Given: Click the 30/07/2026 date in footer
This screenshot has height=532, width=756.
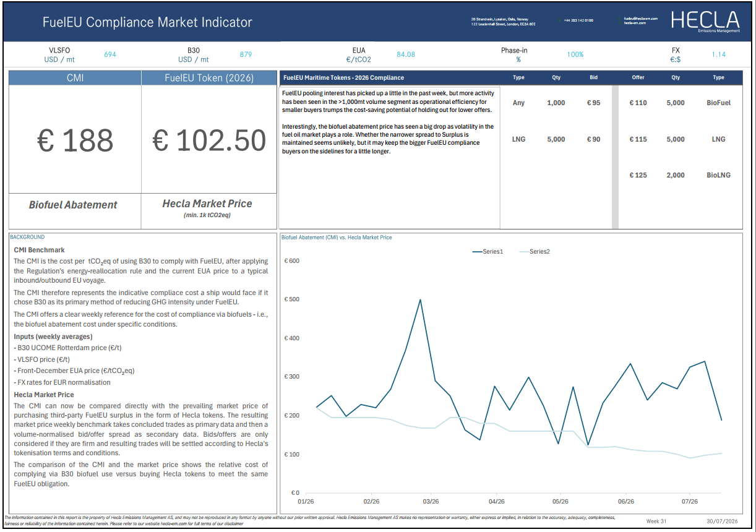Looking at the screenshot, I should coord(723,521).
